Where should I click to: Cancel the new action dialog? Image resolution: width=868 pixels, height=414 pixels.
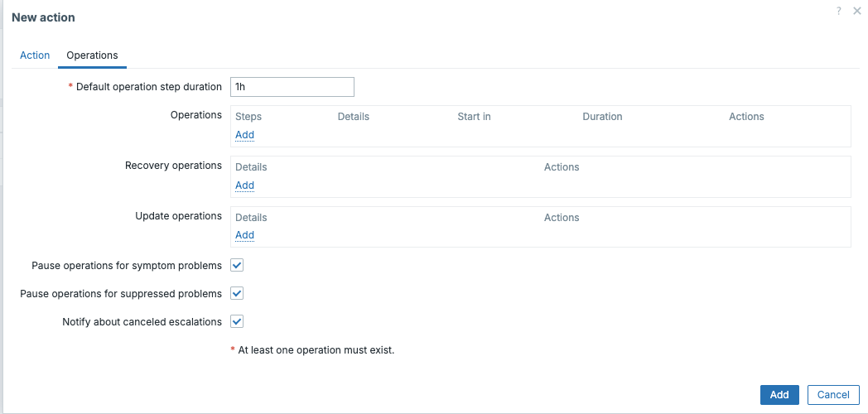tap(833, 395)
